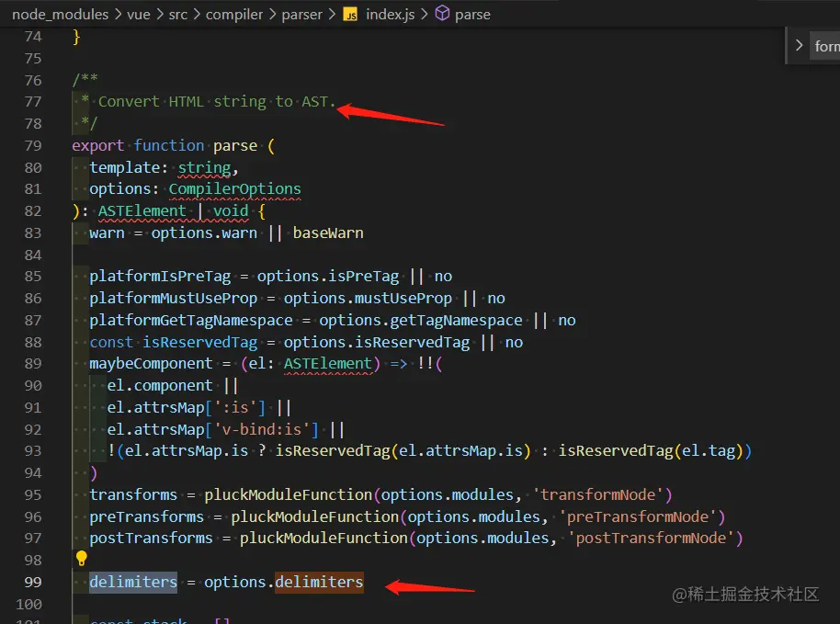Click the lightbulb quick-fix icon
The height and width of the screenshot is (624, 840).
[x=82, y=558]
